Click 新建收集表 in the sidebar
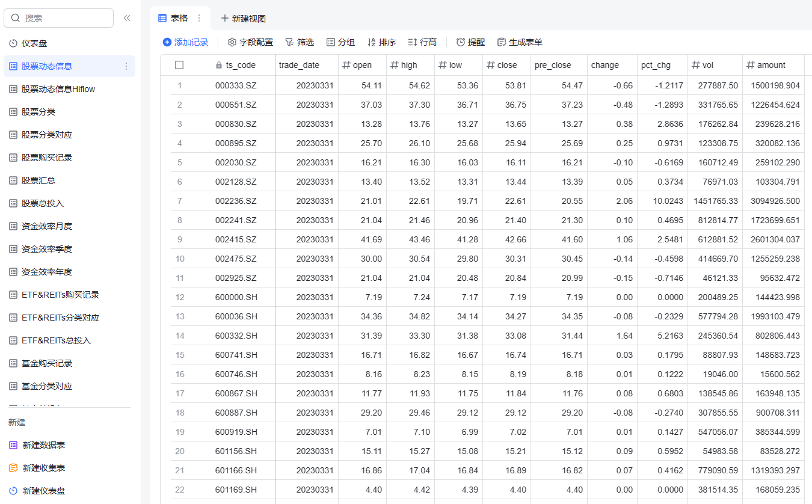This screenshot has height=504, width=812. (x=44, y=467)
